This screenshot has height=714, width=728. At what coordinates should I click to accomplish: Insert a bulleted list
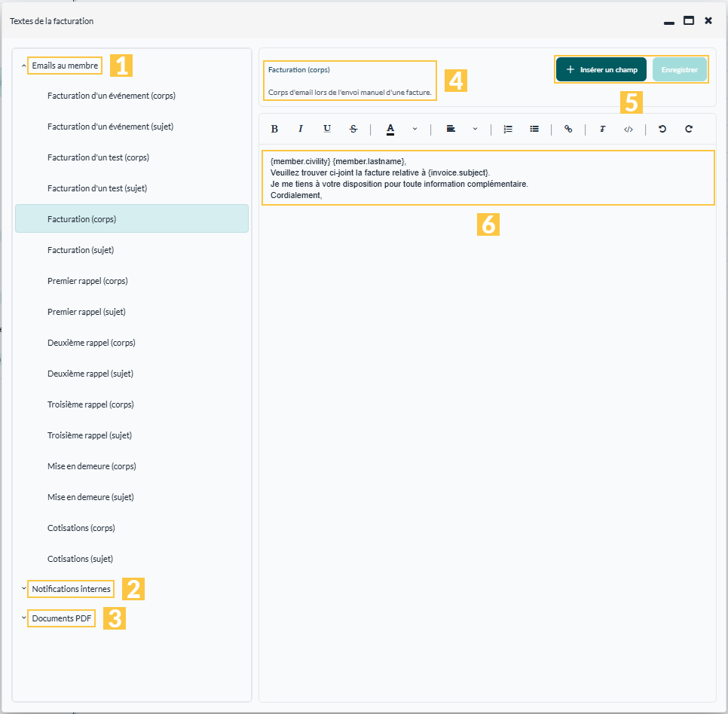(x=534, y=129)
